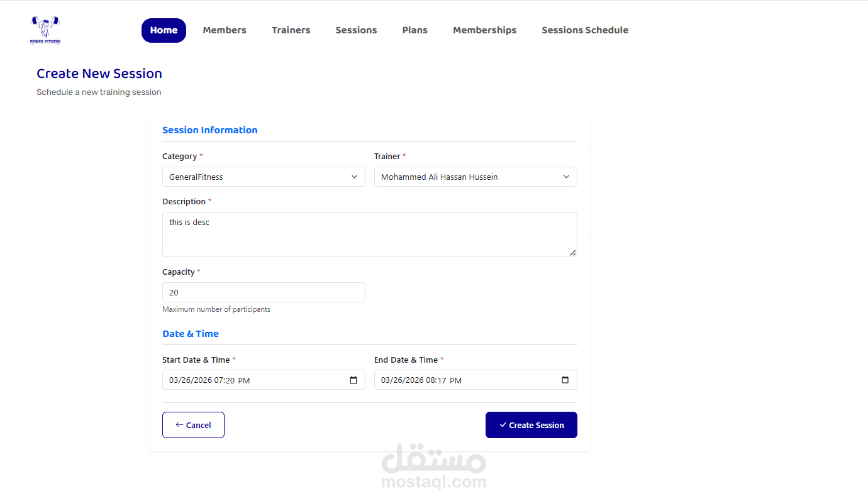Click the End Date & Time input

click(x=476, y=380)
